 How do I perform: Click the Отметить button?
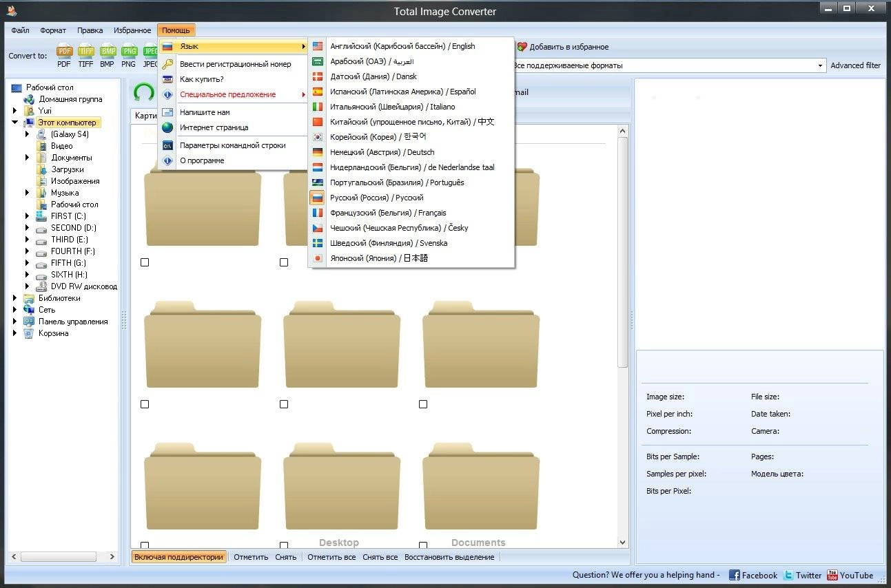point(251,557)
